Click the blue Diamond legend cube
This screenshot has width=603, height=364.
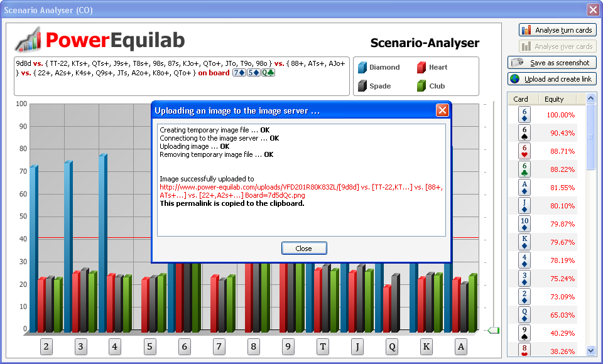click(x=362, y=67)
